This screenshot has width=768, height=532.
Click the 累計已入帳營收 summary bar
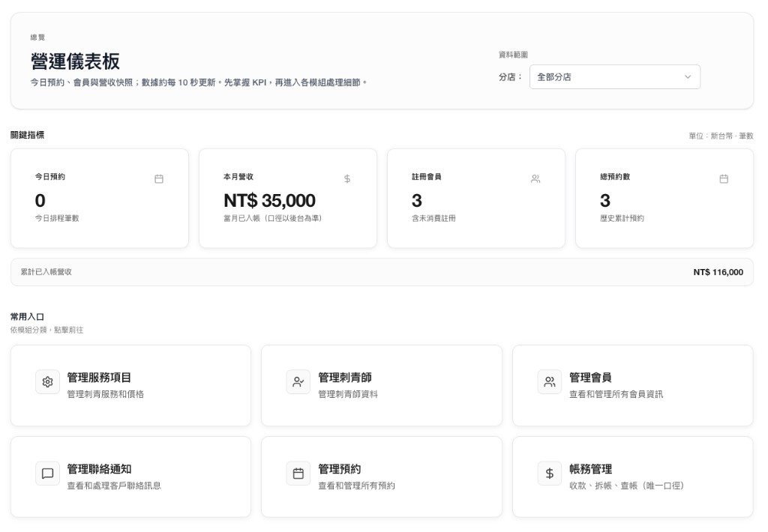(384, 272)
